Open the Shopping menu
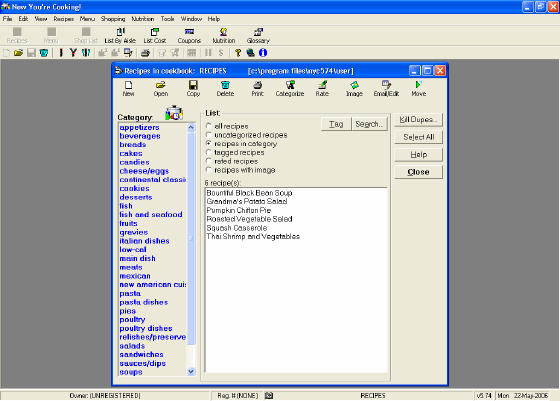This screenshot has height=401, width=560. click(x=113, y=19)
